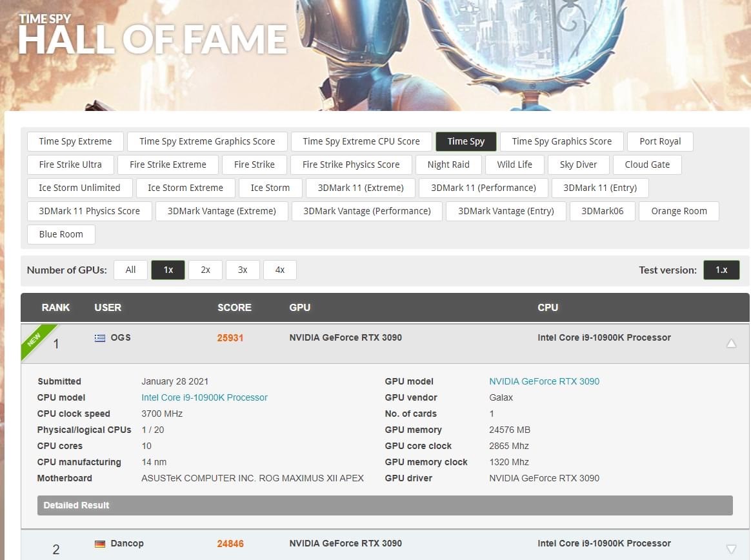The height and width of the screenshot is (560, 751).
Task: Open Time Spy Graphics Score tab
Action: pyautogui.click(x=562, y=141)
